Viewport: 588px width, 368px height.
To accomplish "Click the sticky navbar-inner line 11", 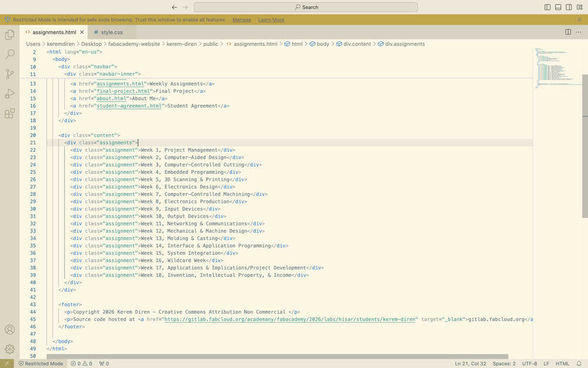I will tap(103, 74).
